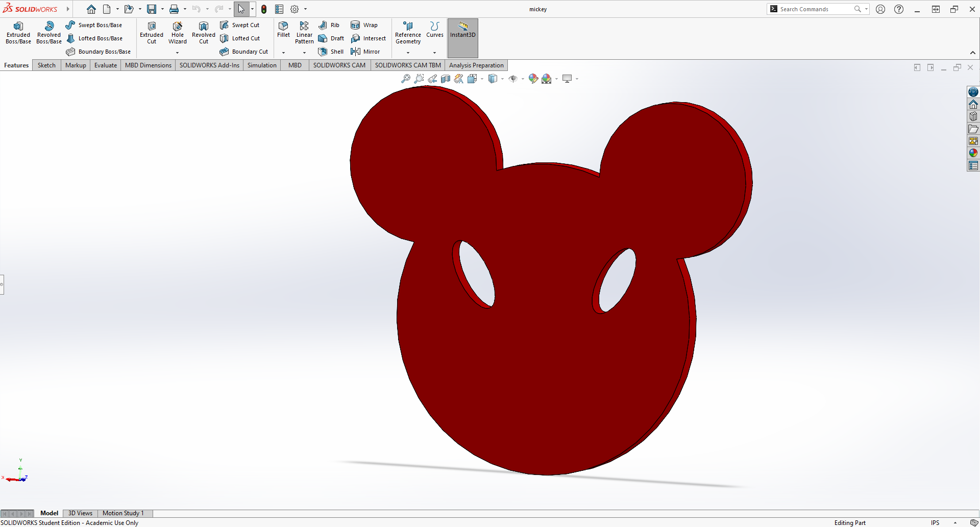This screenshot has height=527, width=980.
Task: Expand the Fillet dropdown arrow
Action: tap(283, 53)
